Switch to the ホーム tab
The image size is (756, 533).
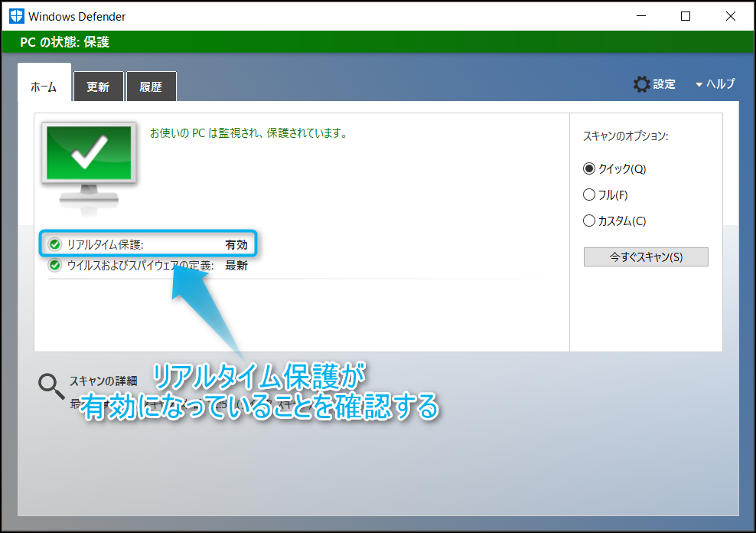coord(44,87)
